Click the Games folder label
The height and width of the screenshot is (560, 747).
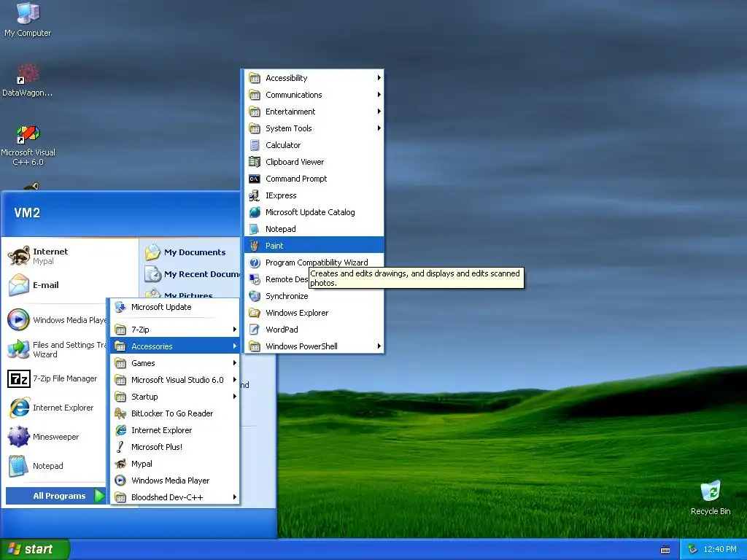coord(143,363)
